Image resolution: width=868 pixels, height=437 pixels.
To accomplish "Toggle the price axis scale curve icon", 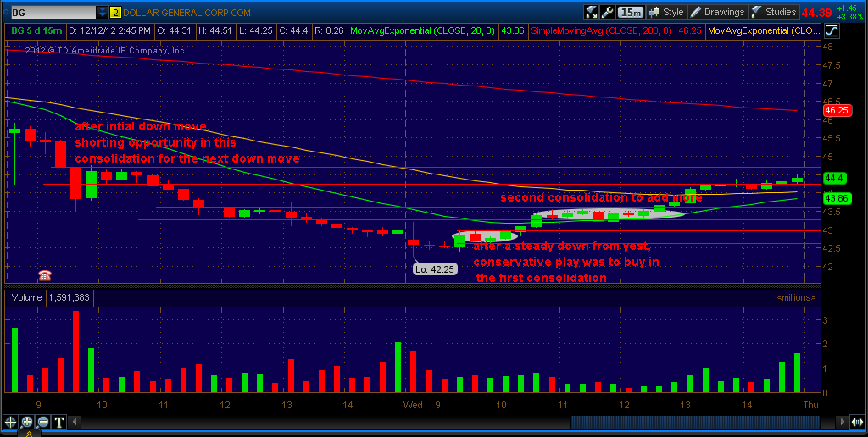I will 832,31.
